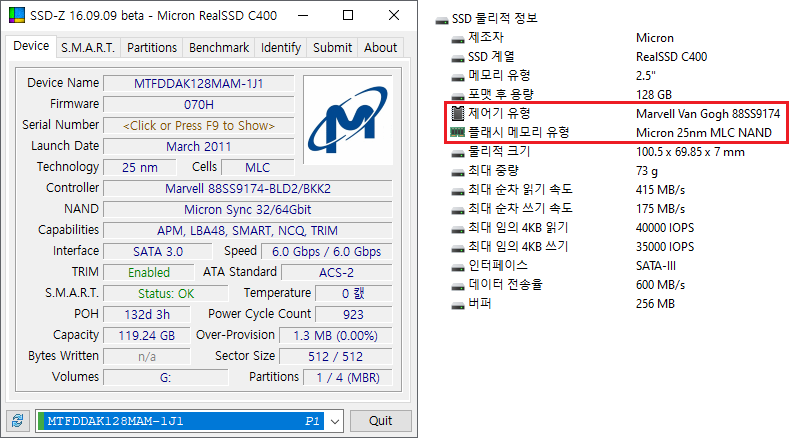Click the Bytes Written n/a field
This screenshot has height=438, width=808.
[147, 357]
